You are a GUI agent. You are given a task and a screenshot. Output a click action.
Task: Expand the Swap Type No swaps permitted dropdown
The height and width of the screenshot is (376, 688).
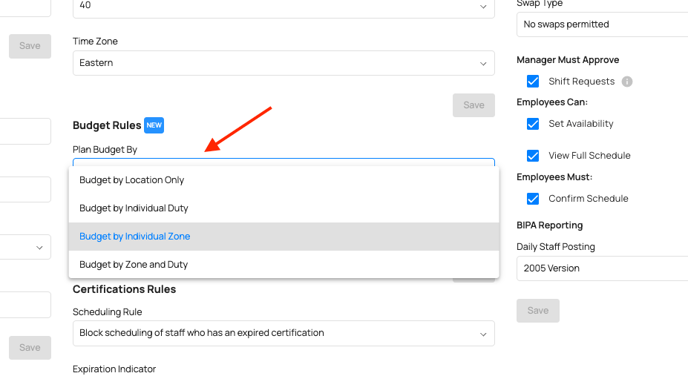pyautogui.click(x=602, y=25)
